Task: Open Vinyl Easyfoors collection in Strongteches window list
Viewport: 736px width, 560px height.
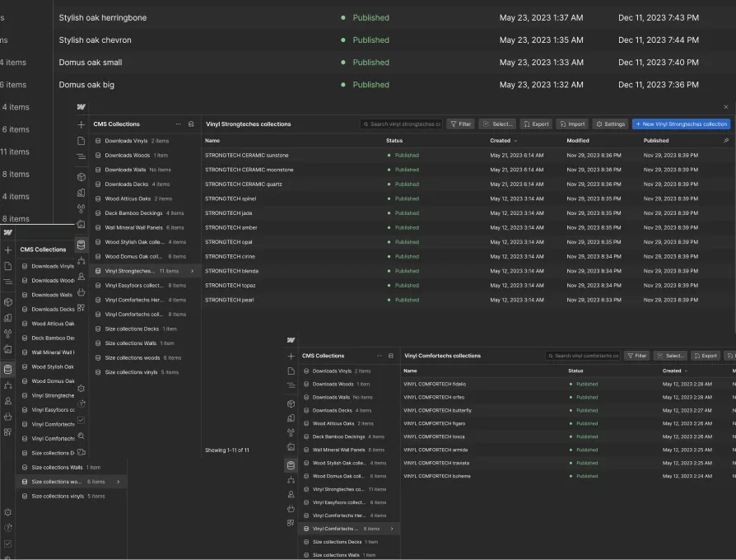Action: click(x=145, y=286)
